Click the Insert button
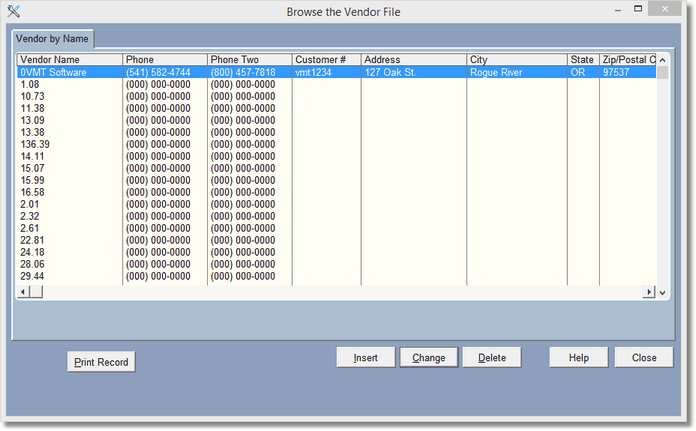696x431 pixels. pyautogui.click(x=366, y=357)
